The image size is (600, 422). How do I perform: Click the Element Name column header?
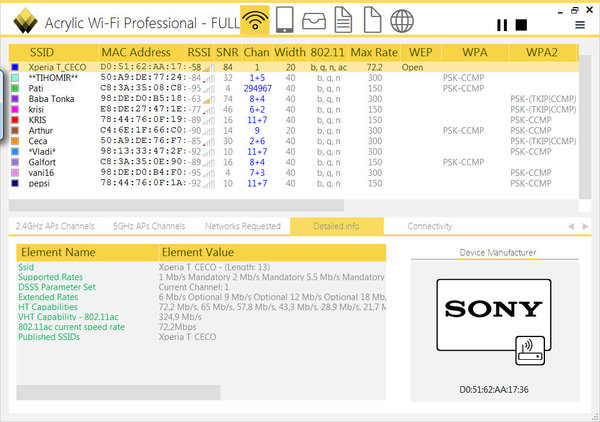point(87,253)
